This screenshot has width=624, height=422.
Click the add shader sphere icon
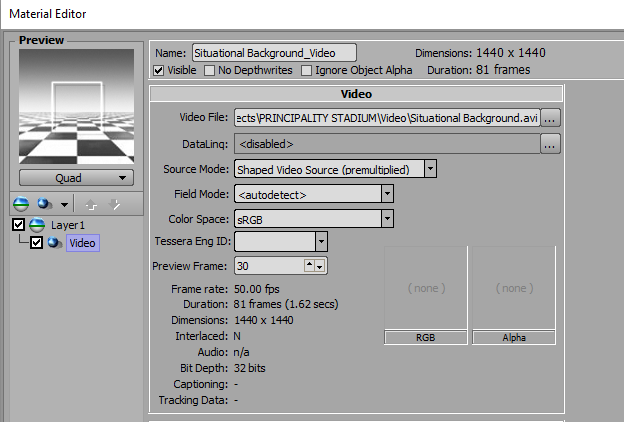point(45,204)
